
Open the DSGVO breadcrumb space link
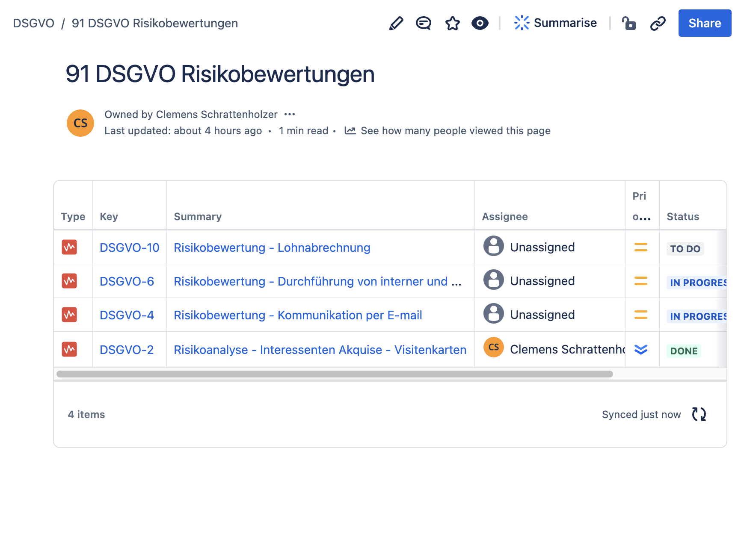(33, 23)
